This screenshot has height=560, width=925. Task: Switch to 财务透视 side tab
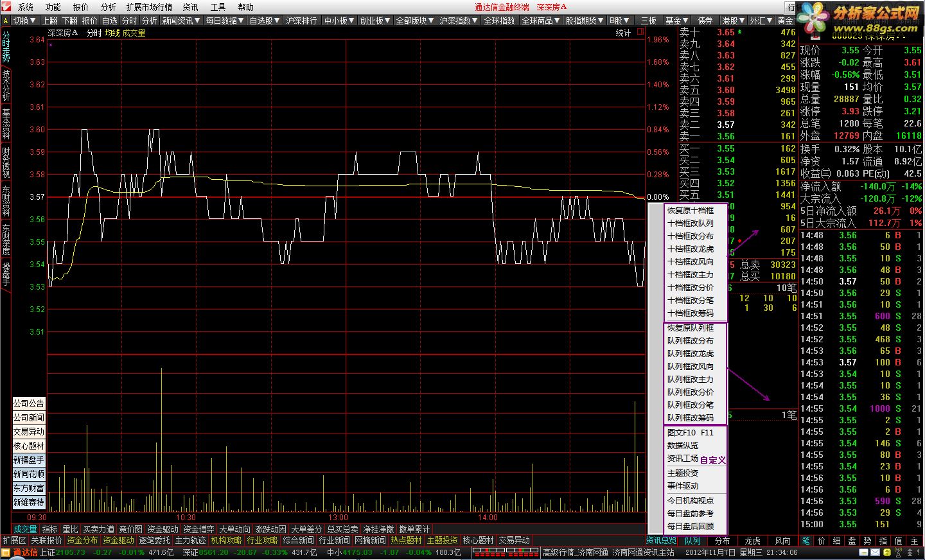point(6,162)
